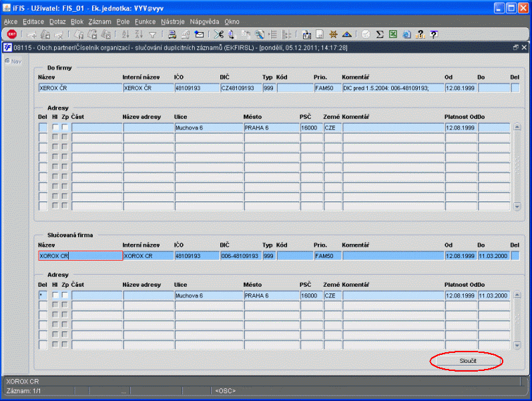The image size is (532, 401).
Task: Click the clipboard paste icon
Action: coord(306,34)
